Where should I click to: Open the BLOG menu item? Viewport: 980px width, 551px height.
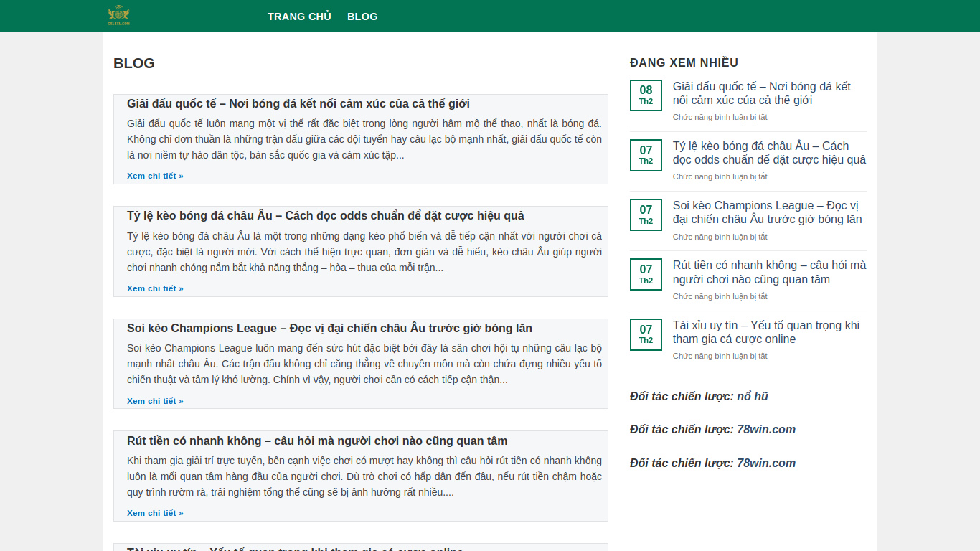[x=362, y=17]
